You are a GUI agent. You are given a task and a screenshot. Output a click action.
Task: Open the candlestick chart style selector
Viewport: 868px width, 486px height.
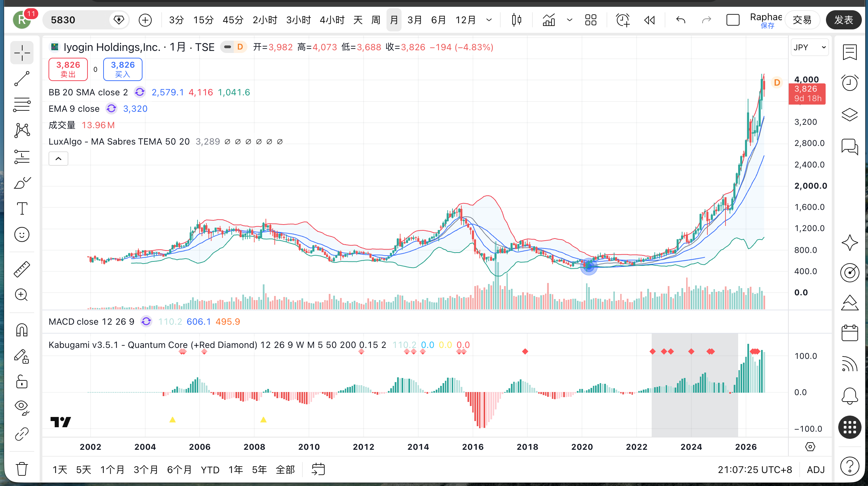coord(517,20)
